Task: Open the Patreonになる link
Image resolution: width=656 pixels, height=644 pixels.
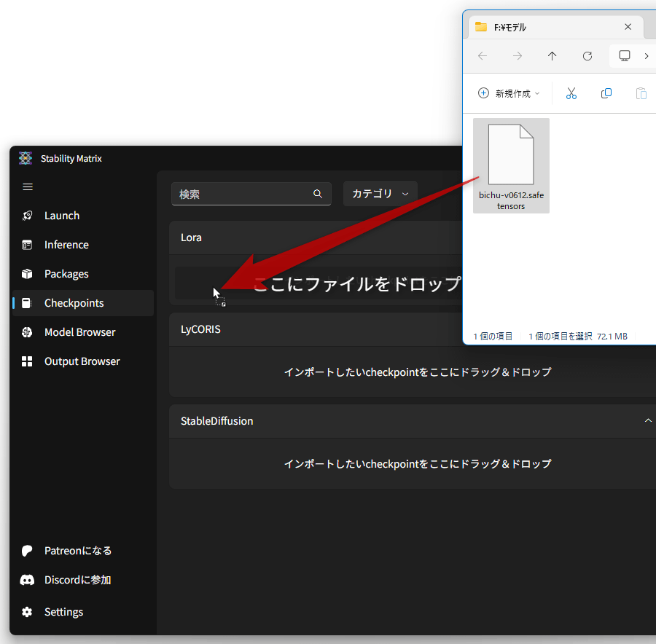Action: [x=78, y=551]
